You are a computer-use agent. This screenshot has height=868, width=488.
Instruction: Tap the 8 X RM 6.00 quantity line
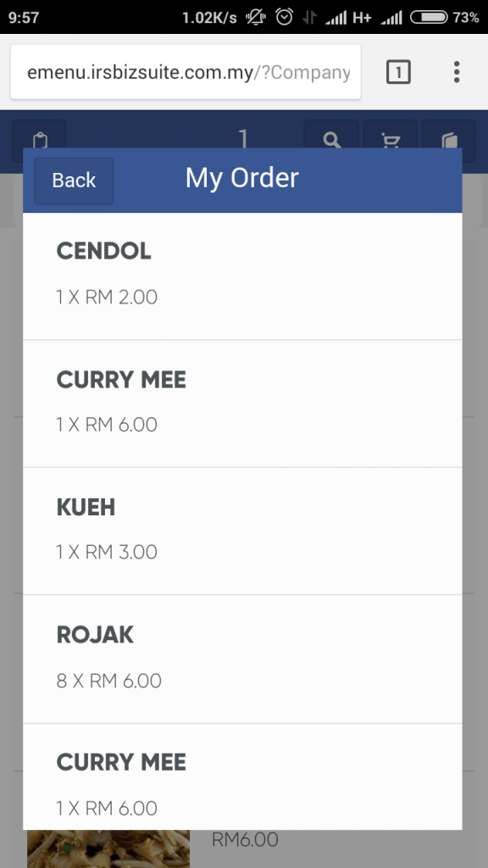[x=109, y=681]
